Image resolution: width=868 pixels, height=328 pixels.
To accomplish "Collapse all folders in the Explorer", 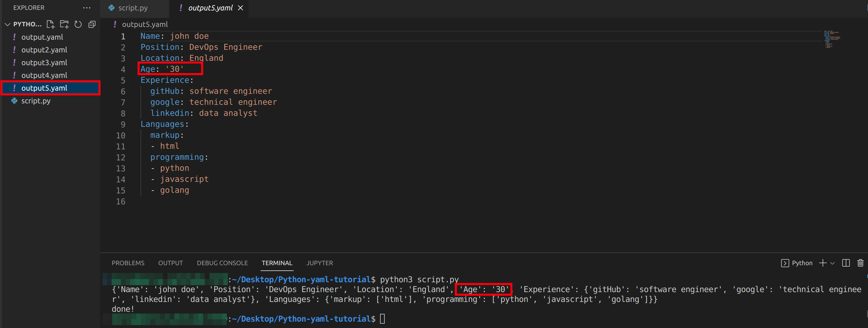I will pyautogui.click(x=92, y=24).
